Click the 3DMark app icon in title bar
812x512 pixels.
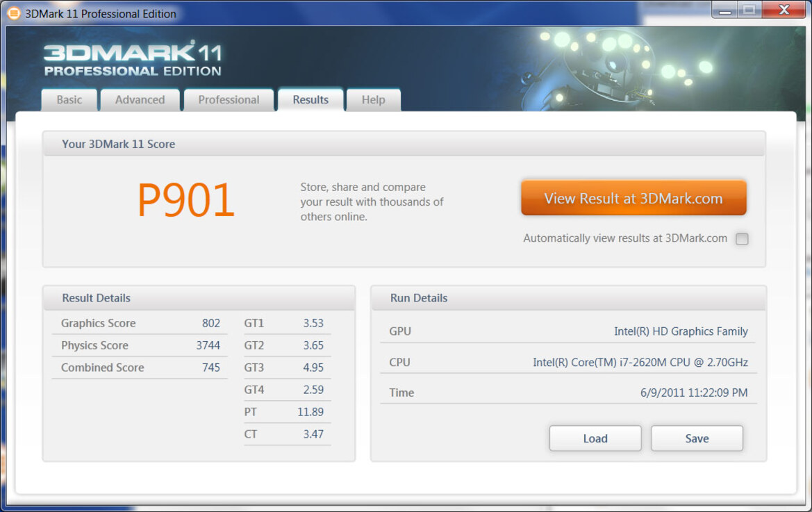tap(14, 13)
